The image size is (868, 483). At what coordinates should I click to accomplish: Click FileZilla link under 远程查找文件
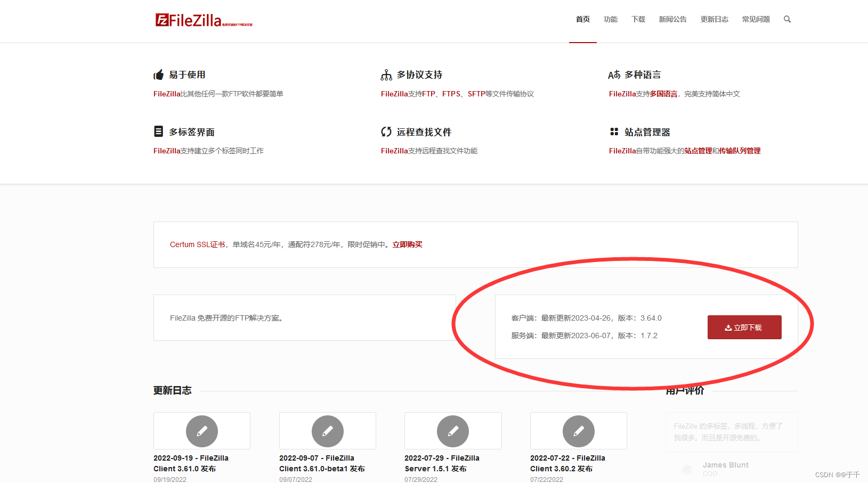coord(394,151)
